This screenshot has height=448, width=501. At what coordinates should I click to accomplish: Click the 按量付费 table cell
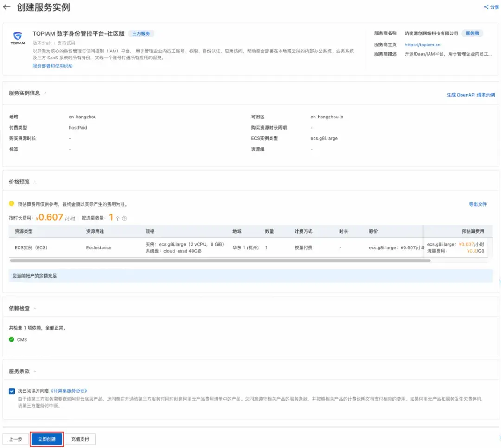(x=303, y=247)
